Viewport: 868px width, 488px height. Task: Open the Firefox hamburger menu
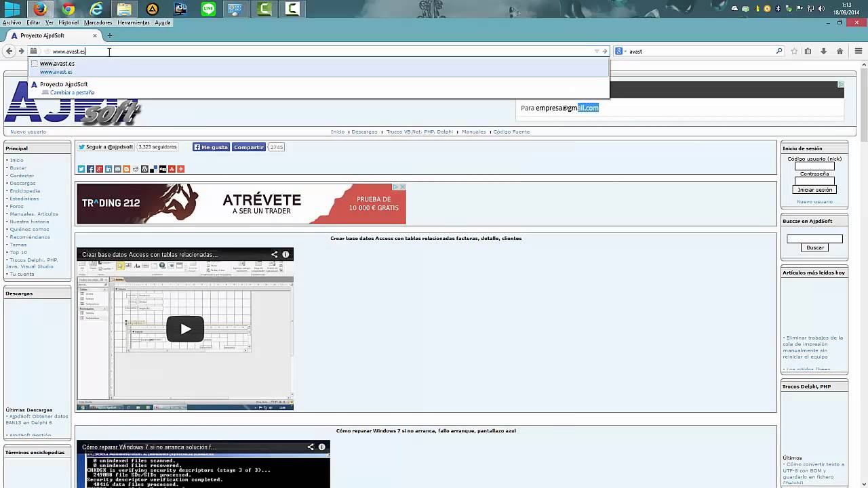click(859, 51)
